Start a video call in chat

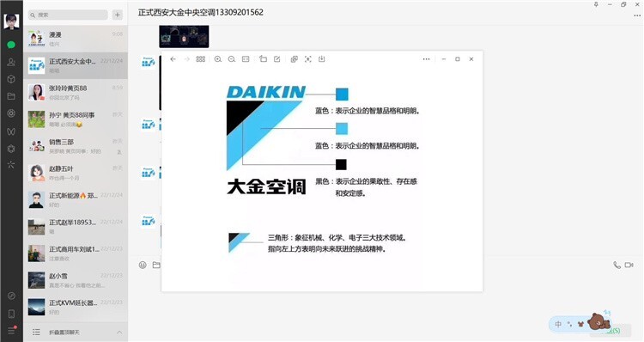[x=629, y=266]
